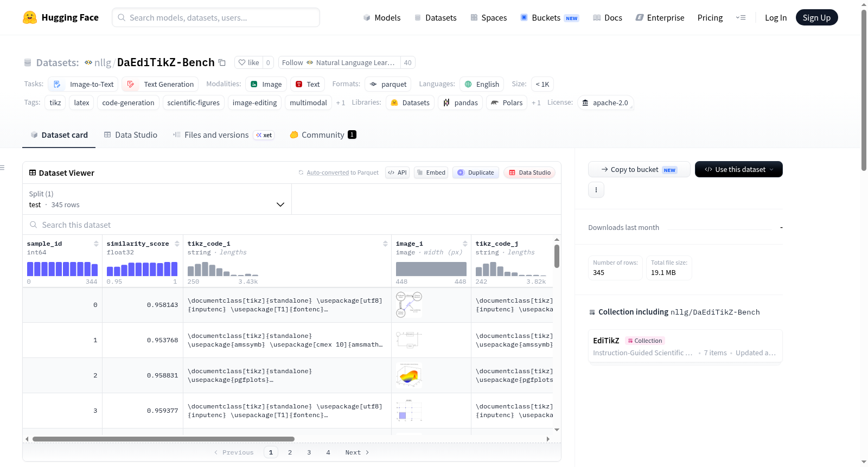Click the Embed button
This screenshot has width=868, height=467.
(x=431, y=172)
